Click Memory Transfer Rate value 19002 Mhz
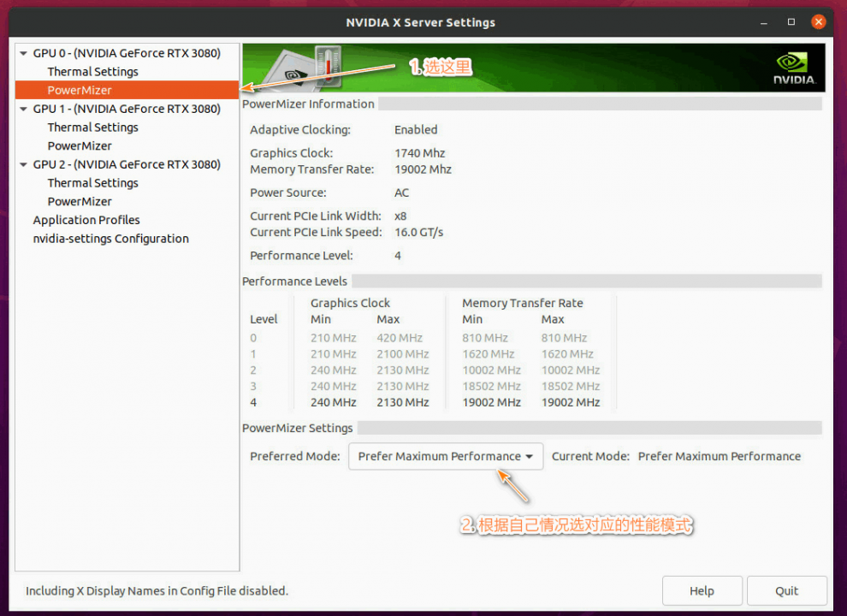Viewport: 847px width, 616px height. (x=423, y=169)
